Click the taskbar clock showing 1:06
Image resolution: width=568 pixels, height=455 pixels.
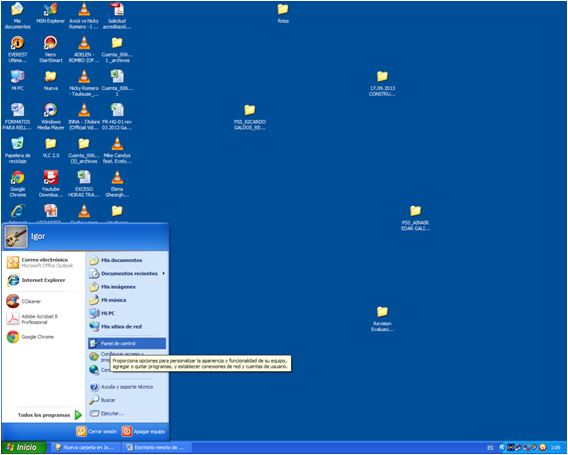point(555,448)
